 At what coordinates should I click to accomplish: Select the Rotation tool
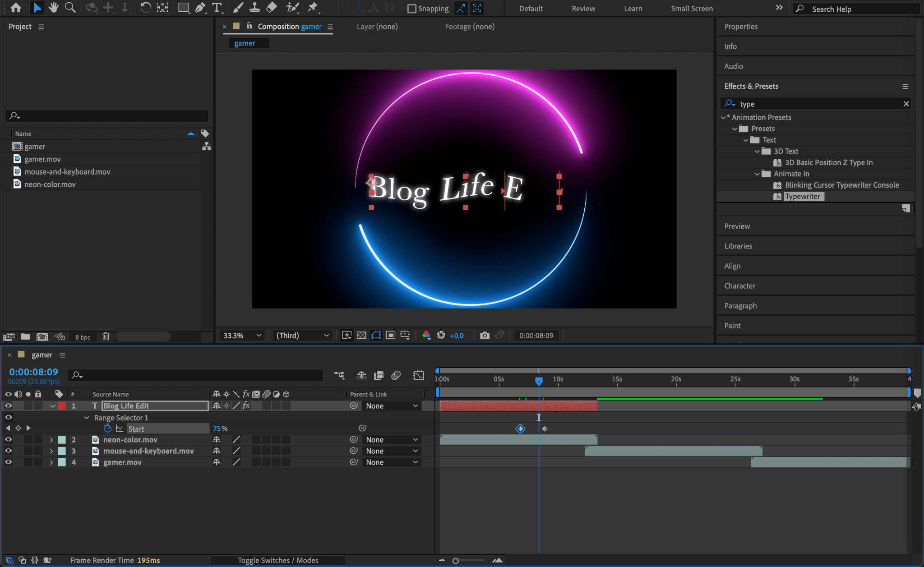click(145, 8)
